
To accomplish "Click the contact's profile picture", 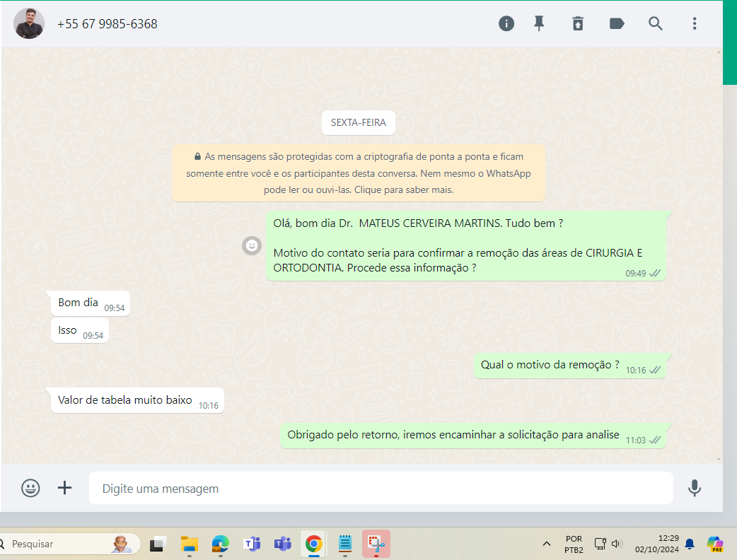I will pos(29,23).
